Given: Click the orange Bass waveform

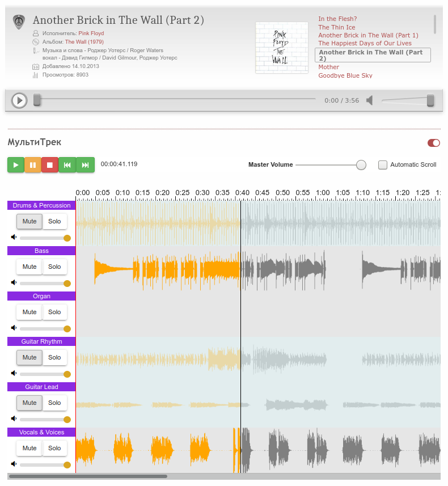Looking at the screenshot, I should tap(167, 269).
